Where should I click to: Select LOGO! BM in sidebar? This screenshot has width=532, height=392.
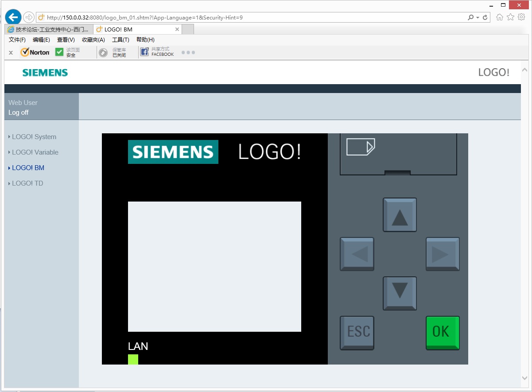coord(28,168)
